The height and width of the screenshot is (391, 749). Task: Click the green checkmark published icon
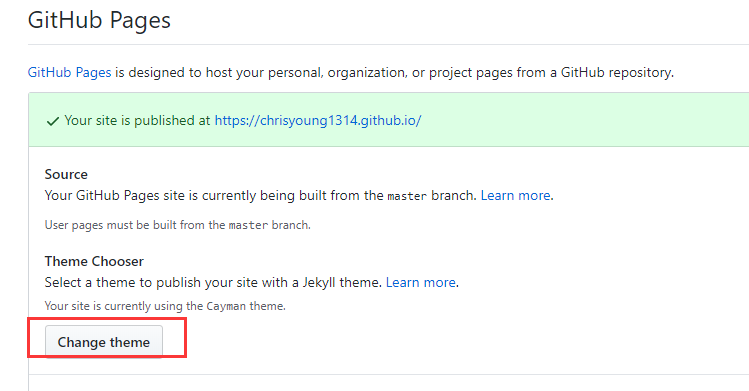tap(53, 121)
